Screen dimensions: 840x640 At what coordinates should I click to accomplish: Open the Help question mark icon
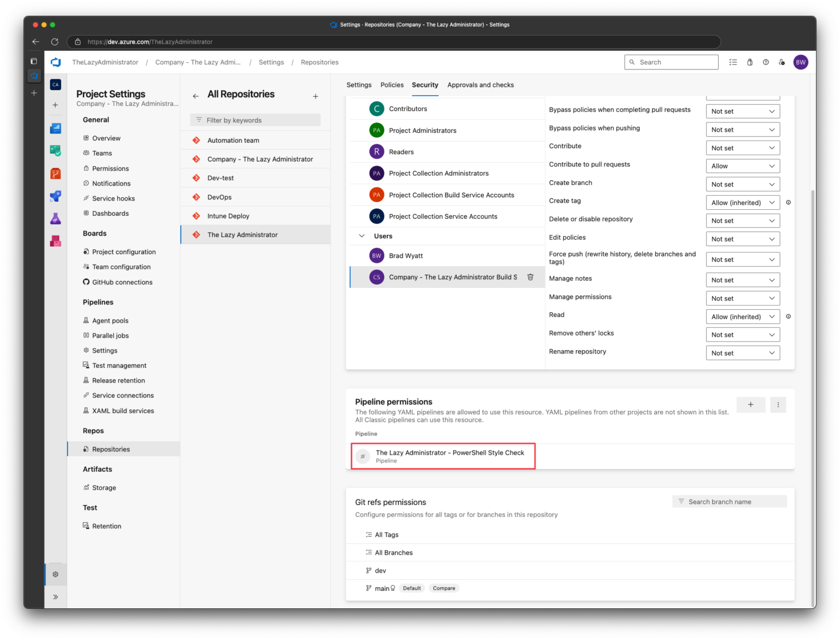(x=766, y=62)
